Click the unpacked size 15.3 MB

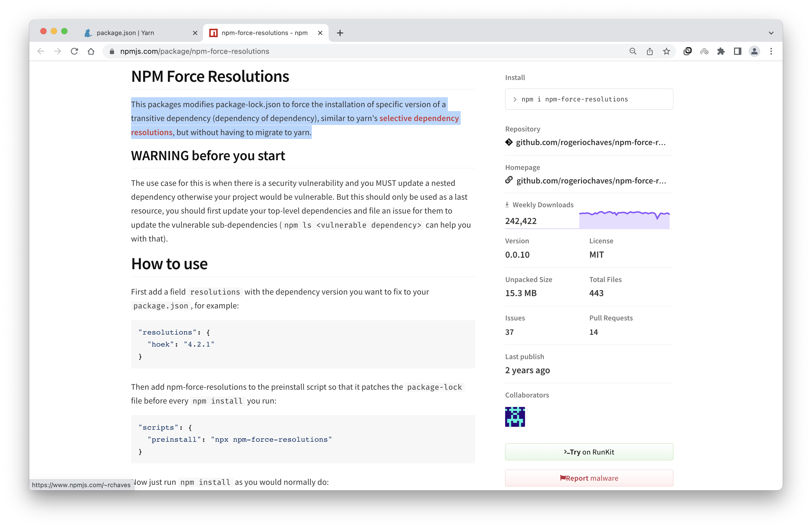click(521, 293)
